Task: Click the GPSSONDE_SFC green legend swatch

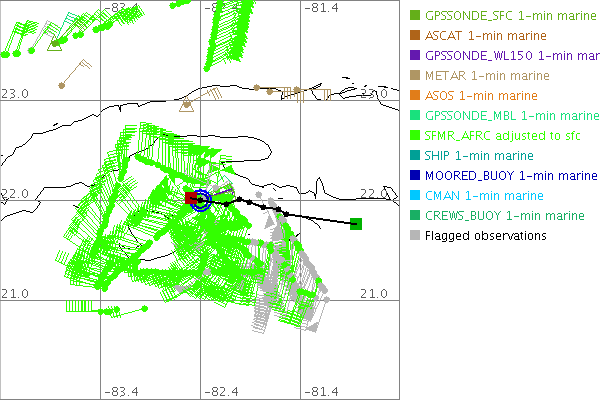Action: pyautogui.click(x=415, y=16)
